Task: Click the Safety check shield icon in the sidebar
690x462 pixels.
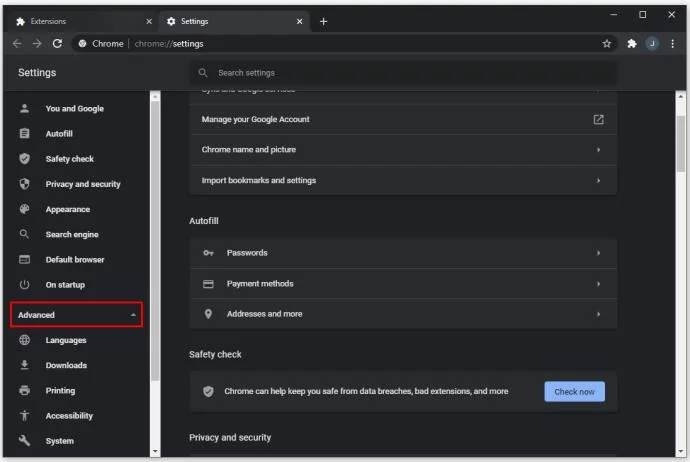Action: 25,159
